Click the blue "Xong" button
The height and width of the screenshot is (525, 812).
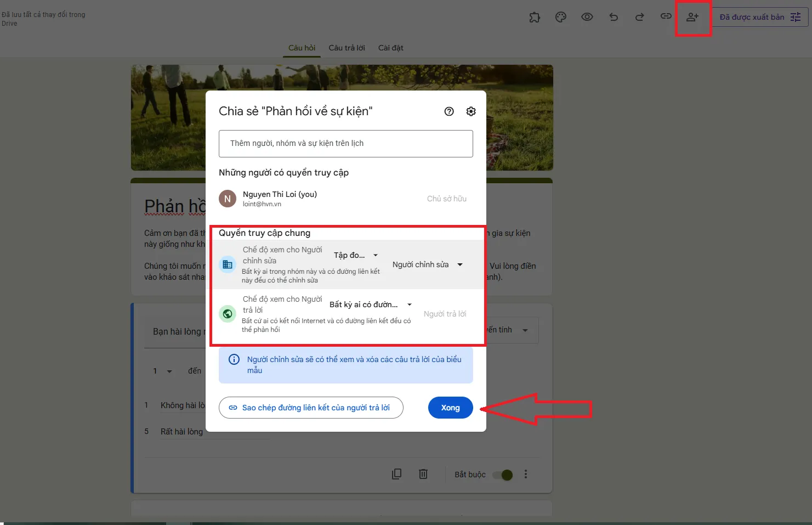pyautogui.click(x=450, y=408)
